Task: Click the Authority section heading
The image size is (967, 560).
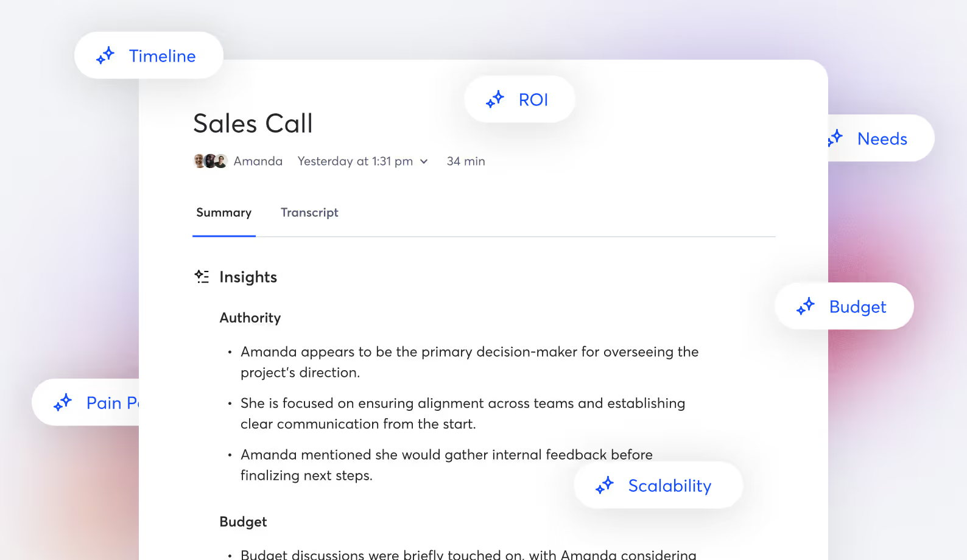Action: [x=250, y=318]
